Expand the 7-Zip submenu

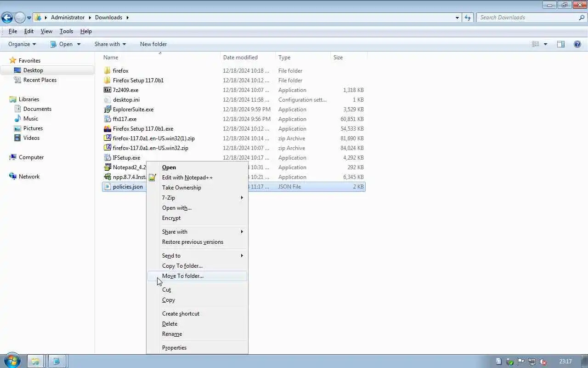pos(197,198)
